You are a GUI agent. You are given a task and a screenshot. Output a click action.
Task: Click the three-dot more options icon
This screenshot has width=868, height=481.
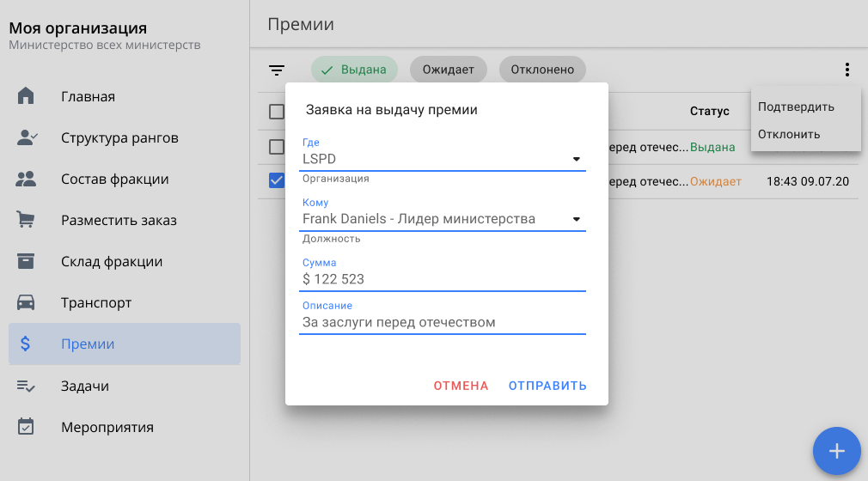click(847, 70)
